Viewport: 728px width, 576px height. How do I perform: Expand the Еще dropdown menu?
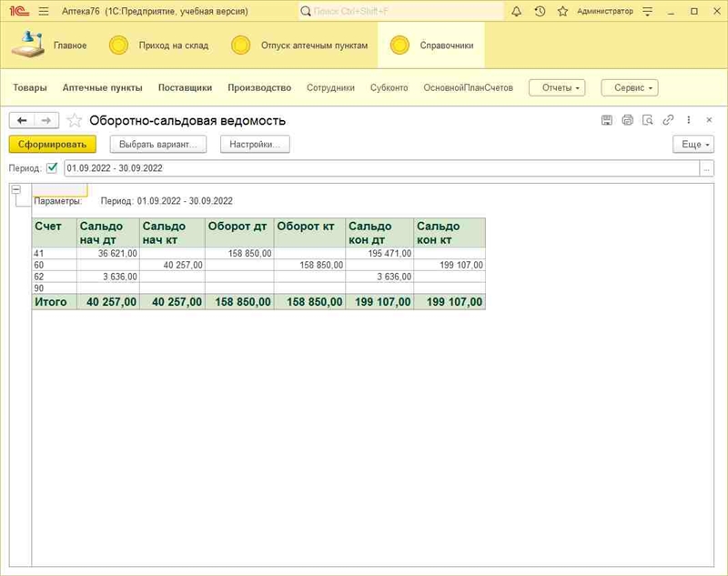click(693, 145)
